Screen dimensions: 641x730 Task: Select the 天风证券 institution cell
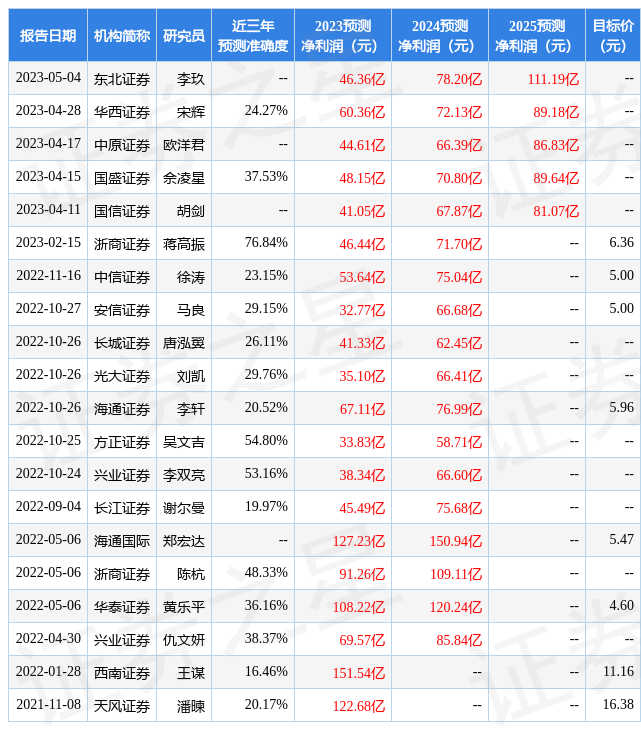click(x=122, y=707)
